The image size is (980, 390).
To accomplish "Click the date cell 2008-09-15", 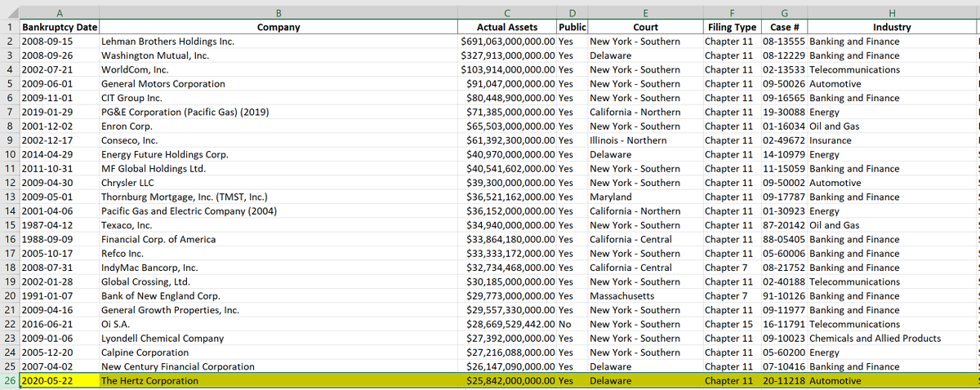I will click(x=59, y=41).
